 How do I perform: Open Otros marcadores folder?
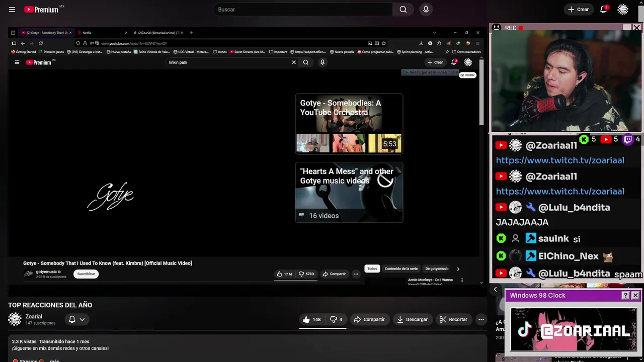(x=466, y=52)
